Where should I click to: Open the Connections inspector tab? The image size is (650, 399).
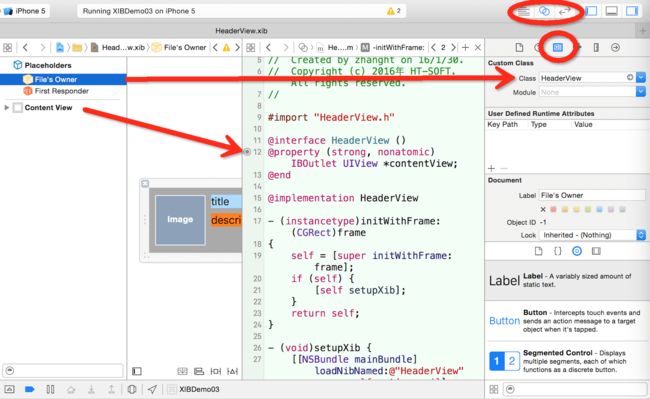pos(615,48)
